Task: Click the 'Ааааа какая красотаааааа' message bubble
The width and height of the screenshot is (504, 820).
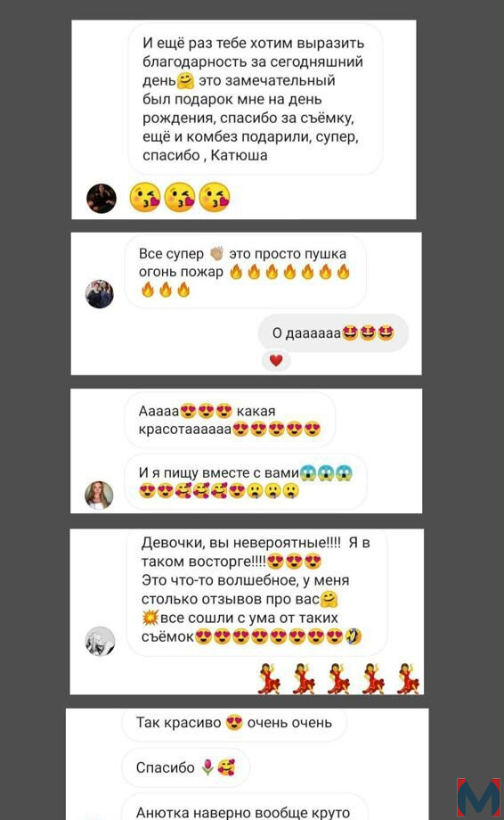Action: 230,420
